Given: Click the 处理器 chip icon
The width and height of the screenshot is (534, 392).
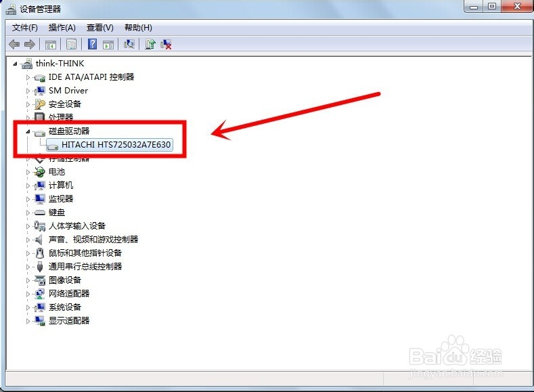Looking at the screenshot, I should coord(40,116).
